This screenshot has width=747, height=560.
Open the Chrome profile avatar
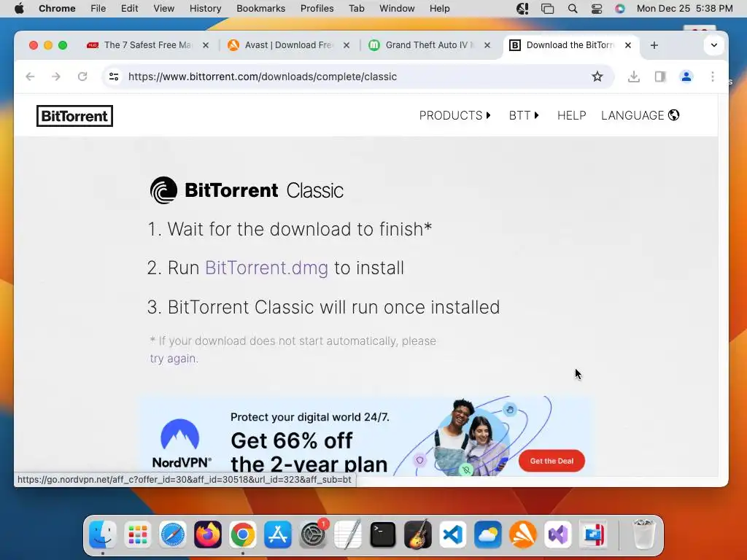coord(686,77)
